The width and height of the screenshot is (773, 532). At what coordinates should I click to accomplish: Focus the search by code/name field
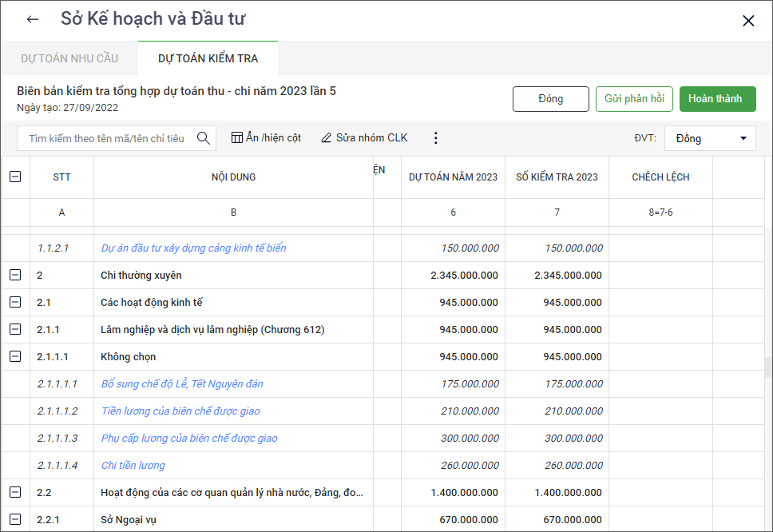point(106,138)
